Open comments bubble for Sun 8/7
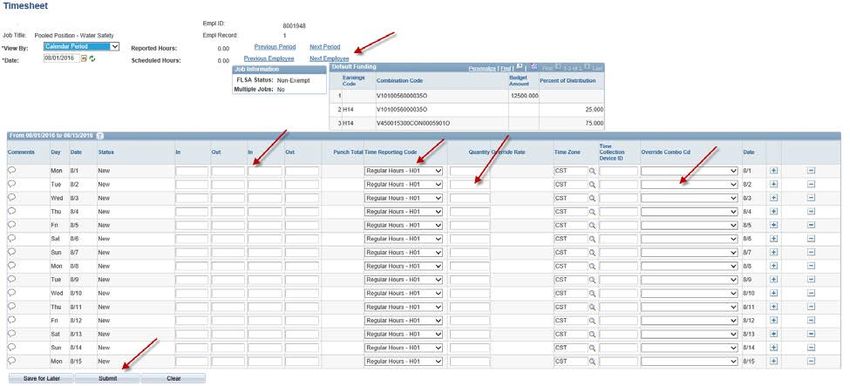Screen dimensions: 850x386 coord(11,252)
